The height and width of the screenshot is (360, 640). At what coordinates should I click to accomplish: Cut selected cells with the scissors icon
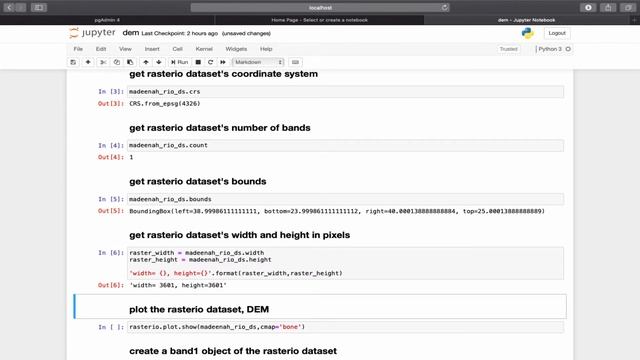click(103, 62)
